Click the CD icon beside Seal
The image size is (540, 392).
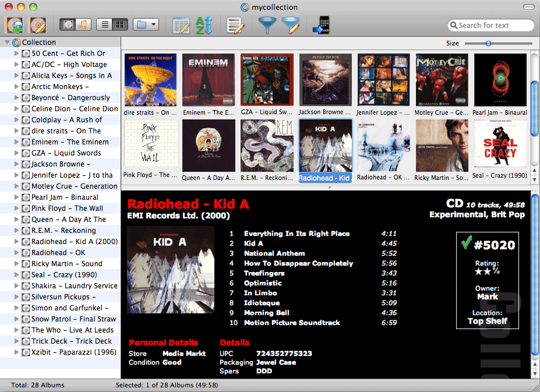click(26, 275)
